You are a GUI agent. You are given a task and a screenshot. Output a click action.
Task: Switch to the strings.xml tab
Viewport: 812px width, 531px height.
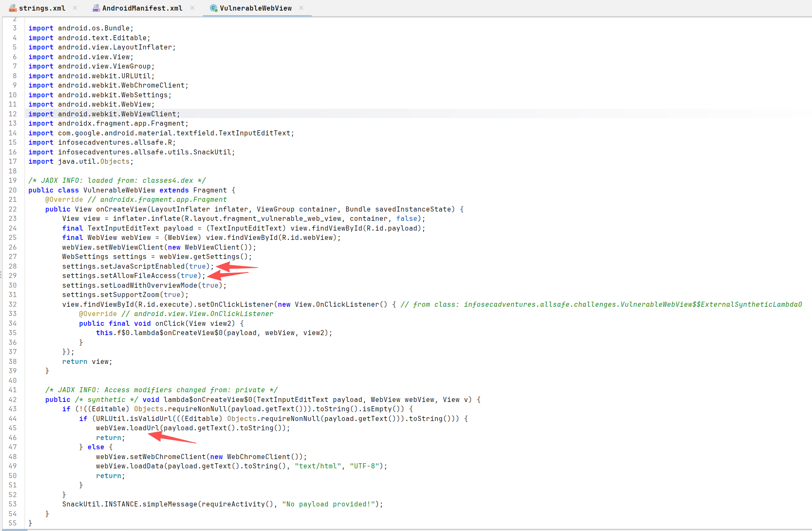tap(42, 8)
